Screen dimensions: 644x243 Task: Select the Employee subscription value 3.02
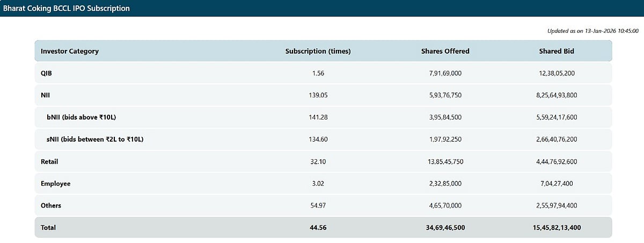click(318, 183)
